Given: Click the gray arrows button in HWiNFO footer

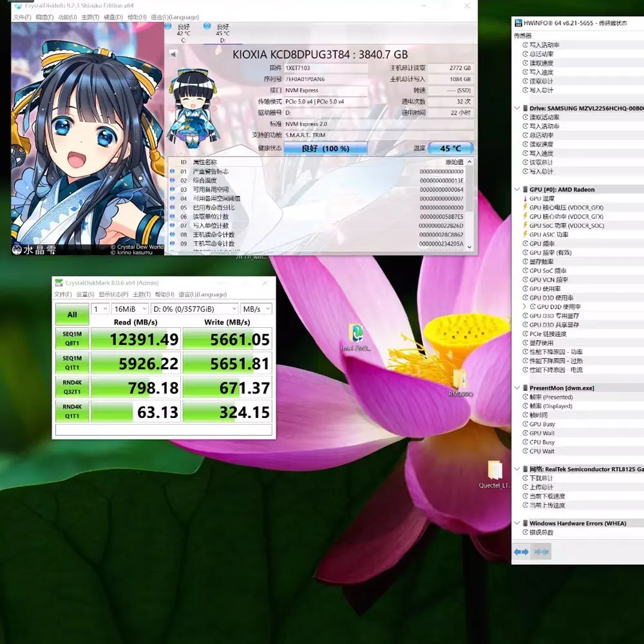Looking at the screenshot, I should (x=542, y=552).
